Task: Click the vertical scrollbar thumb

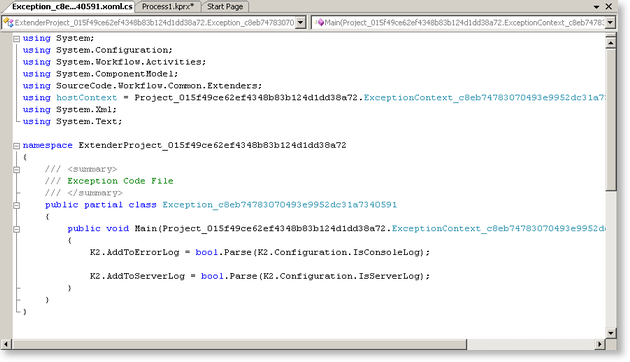Action: [611, 120]
